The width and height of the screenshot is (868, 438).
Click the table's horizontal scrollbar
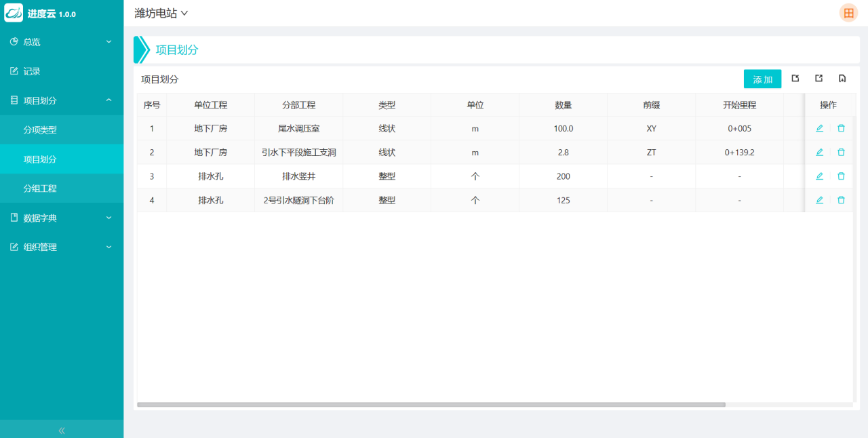[x=431, y=405]
